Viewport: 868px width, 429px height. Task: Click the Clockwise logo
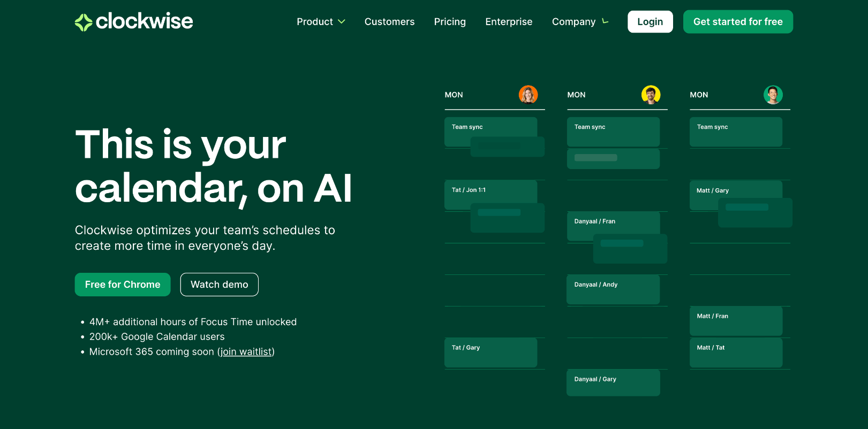pyautogui.click(x=134, y=21)
